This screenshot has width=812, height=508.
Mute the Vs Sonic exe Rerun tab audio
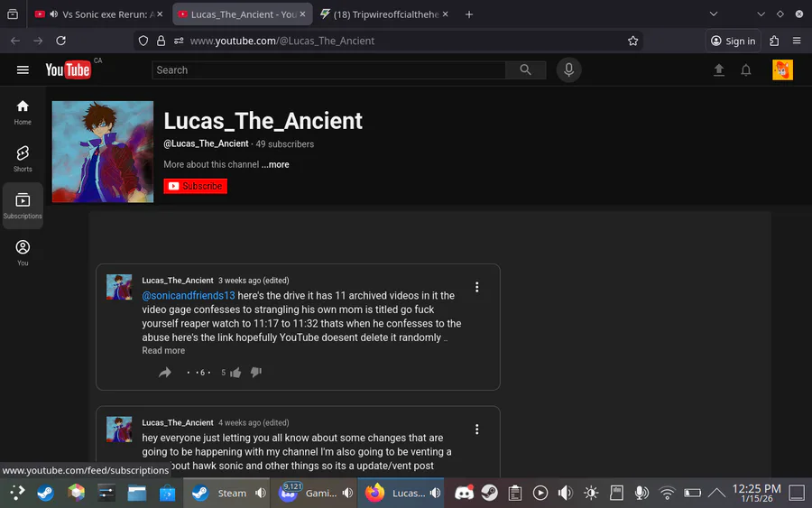point(54,14)
